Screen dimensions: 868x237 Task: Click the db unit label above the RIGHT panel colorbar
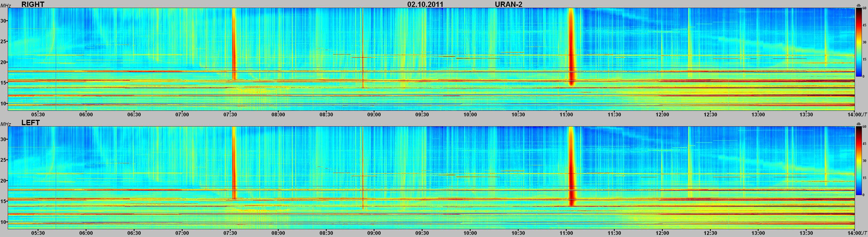coord(859,6)
